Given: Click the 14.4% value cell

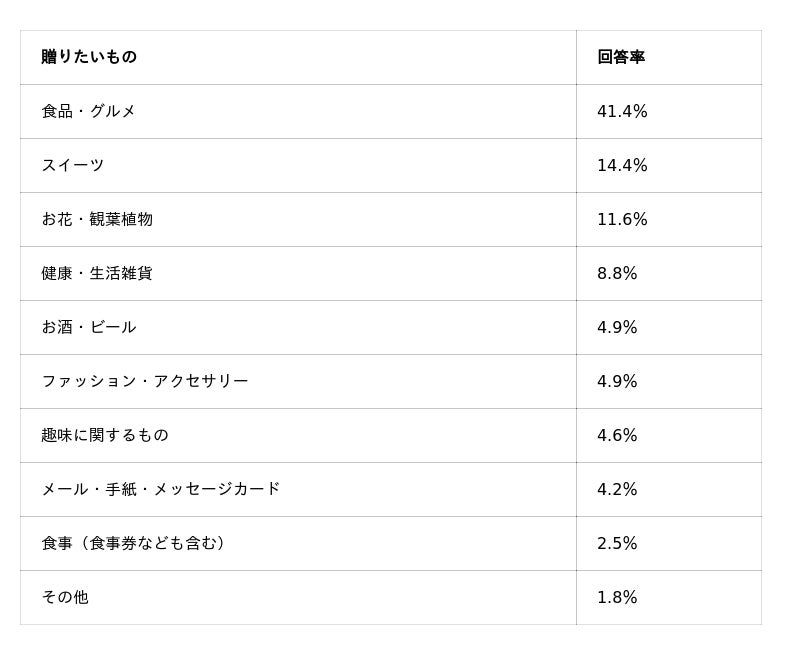Looking at the screenshot, I should pyautogui.click(x=622, y=165).
